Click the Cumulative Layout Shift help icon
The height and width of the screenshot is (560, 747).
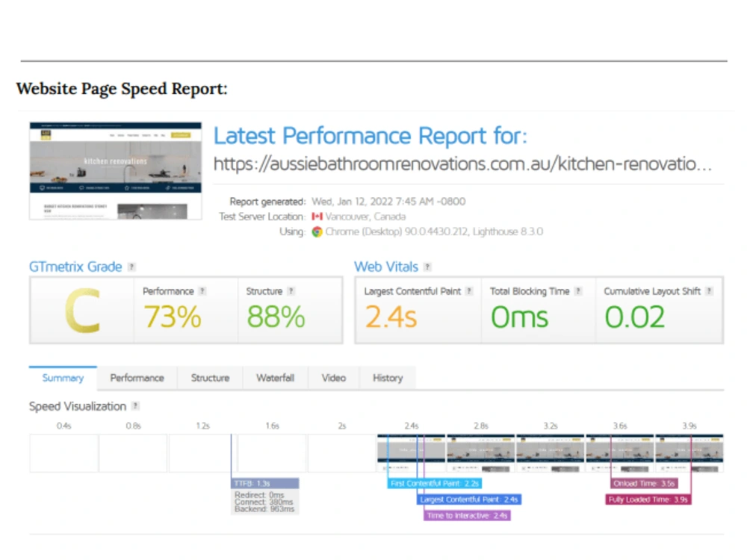click(x=710, y=291)
